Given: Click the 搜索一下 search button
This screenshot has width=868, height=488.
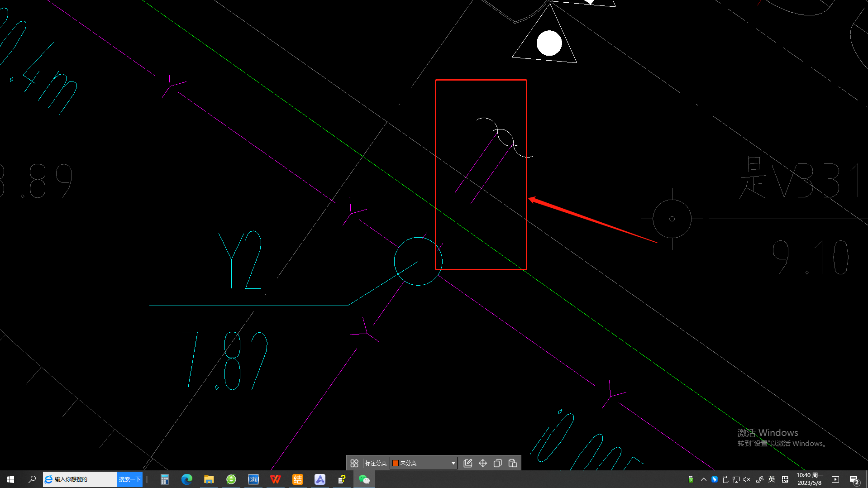Looking at the screenshot, I should point(130,479).
